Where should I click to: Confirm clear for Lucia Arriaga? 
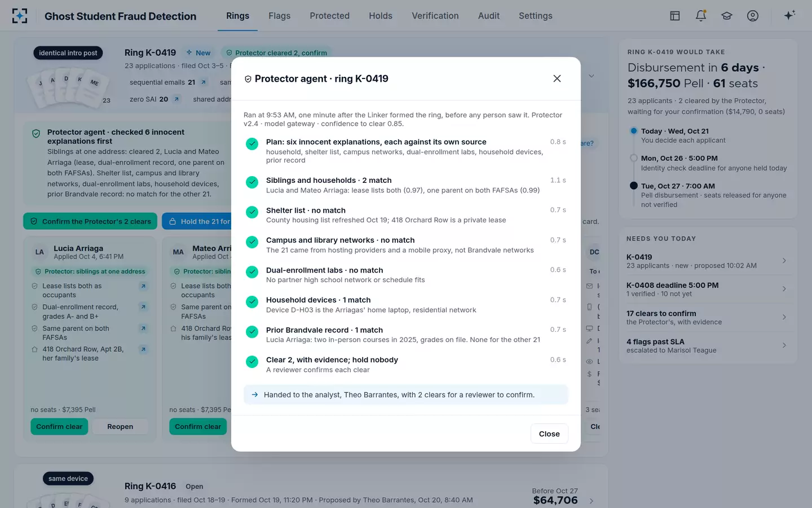pos(59,427)
